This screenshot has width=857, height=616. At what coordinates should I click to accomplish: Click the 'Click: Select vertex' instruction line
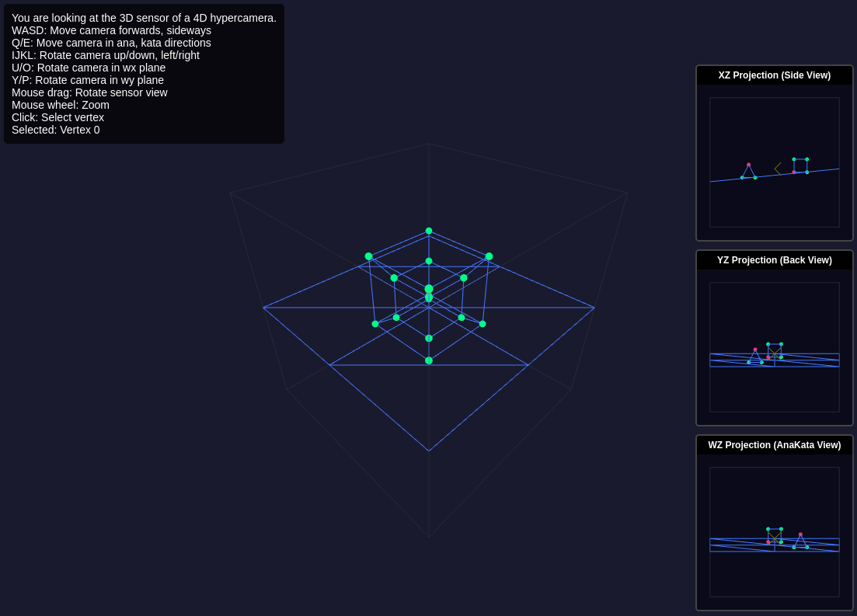[57, 117]
